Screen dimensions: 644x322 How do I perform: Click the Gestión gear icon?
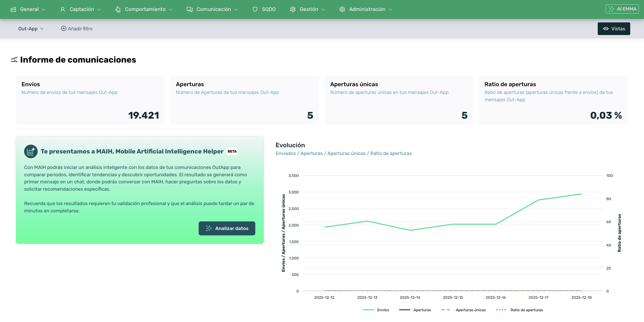coord(293,9)
